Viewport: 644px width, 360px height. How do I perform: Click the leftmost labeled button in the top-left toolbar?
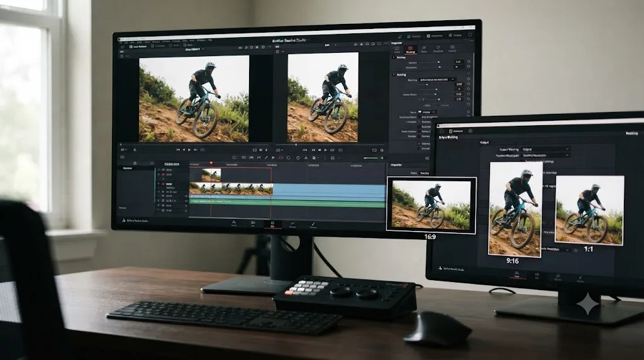[138, 47]
